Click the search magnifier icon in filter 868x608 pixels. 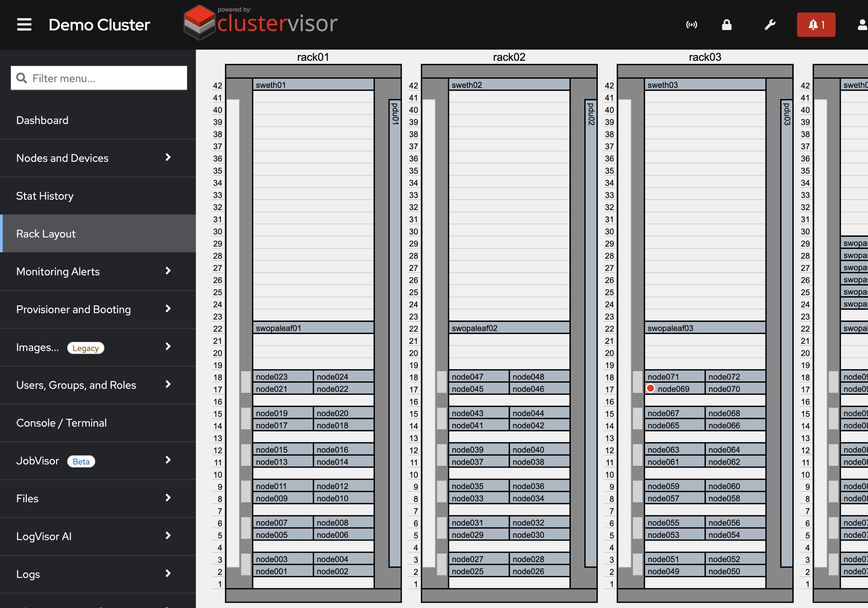tap(22, 78)
